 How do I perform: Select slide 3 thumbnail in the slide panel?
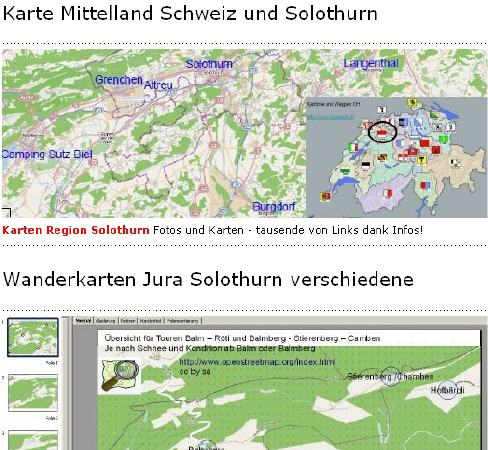click(x=33, y=440)
